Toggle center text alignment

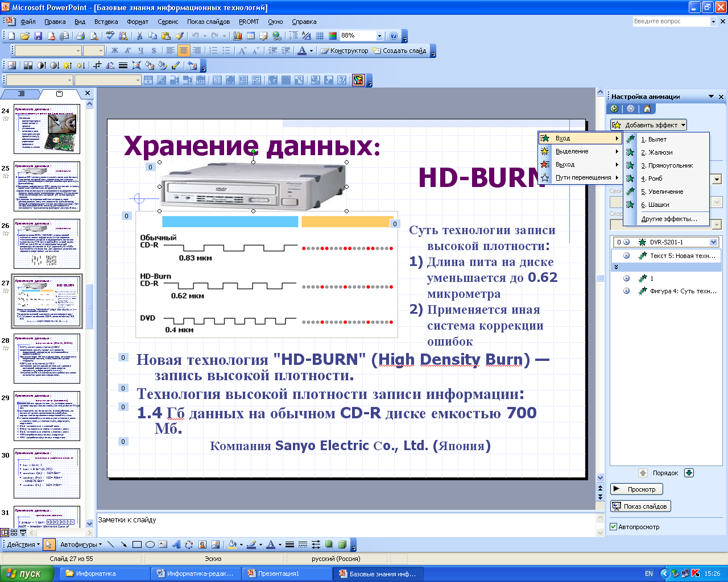point(184,51)
